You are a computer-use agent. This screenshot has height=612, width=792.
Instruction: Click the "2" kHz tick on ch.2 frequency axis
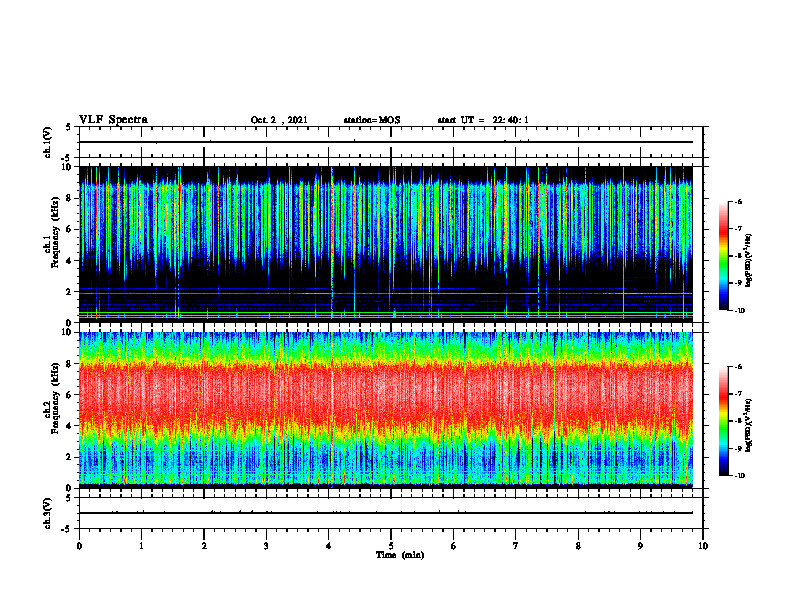(70, 457)
